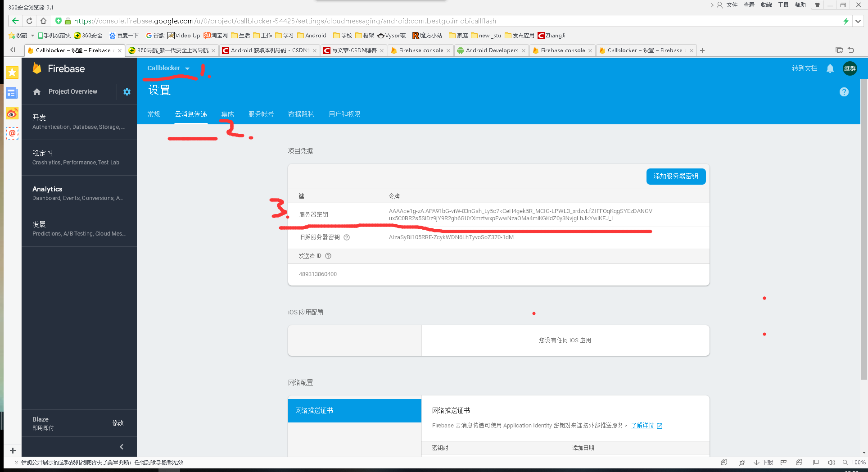Viewport: 868px width, 472px height.
Task: Switch to Android Developers browser tab
Action: [x=492, y=50]
